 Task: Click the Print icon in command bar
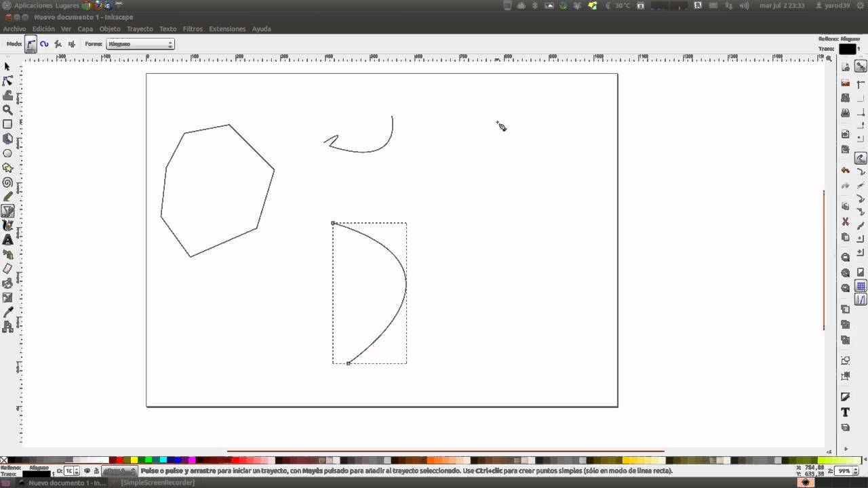845,113
